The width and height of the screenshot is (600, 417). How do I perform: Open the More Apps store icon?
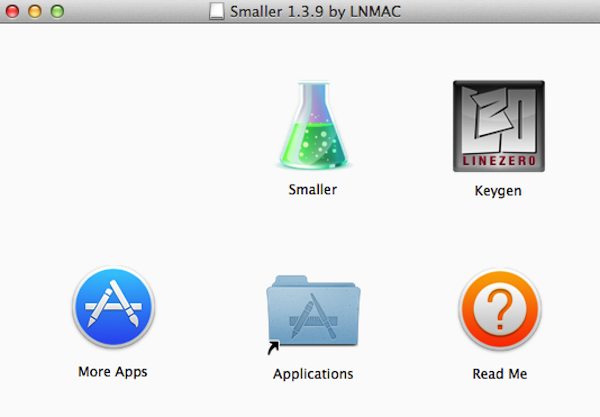(x=113, y=306)
